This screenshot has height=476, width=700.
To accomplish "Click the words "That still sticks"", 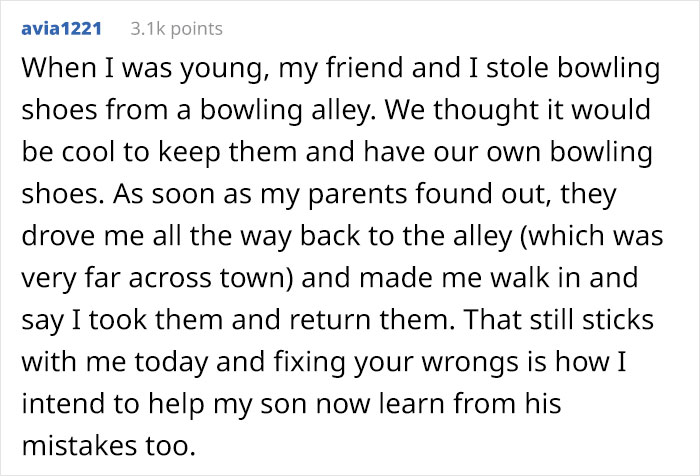I will pyautogui.click(x=558, y=320).
